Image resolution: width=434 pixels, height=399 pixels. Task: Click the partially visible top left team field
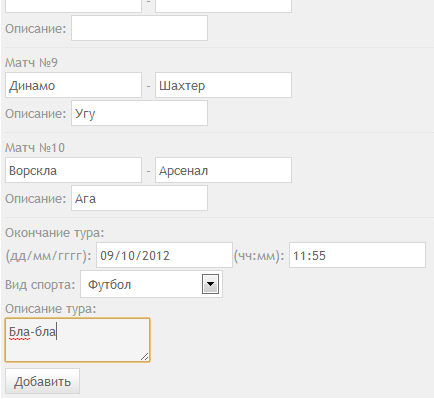[73, 6]
